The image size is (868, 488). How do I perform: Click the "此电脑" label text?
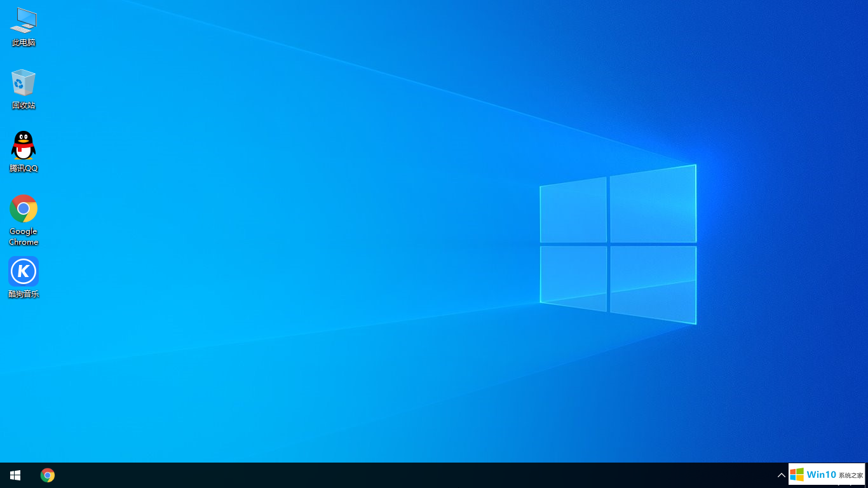click(24, 43)
